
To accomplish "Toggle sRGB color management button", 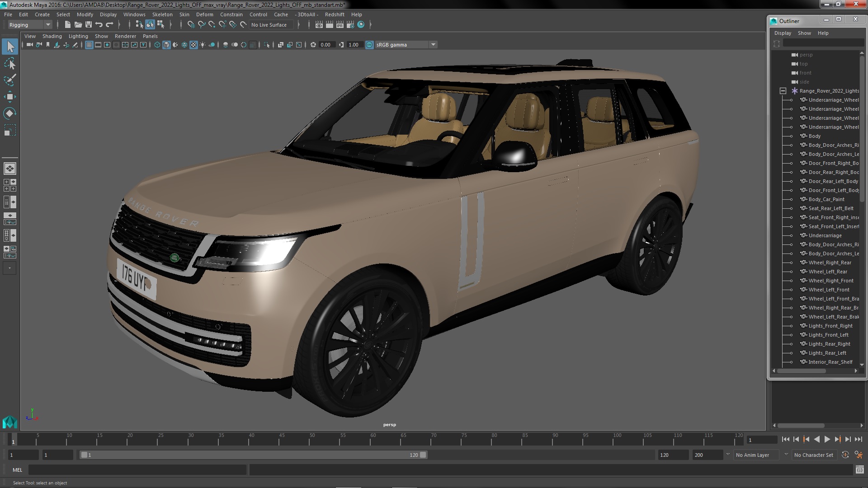I will [369, 45].
